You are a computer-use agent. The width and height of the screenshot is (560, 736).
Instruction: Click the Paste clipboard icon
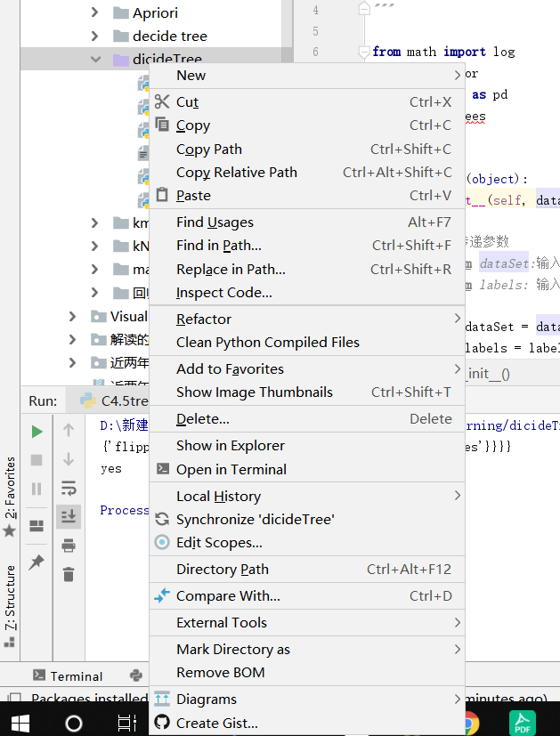(x=162, y=194)
